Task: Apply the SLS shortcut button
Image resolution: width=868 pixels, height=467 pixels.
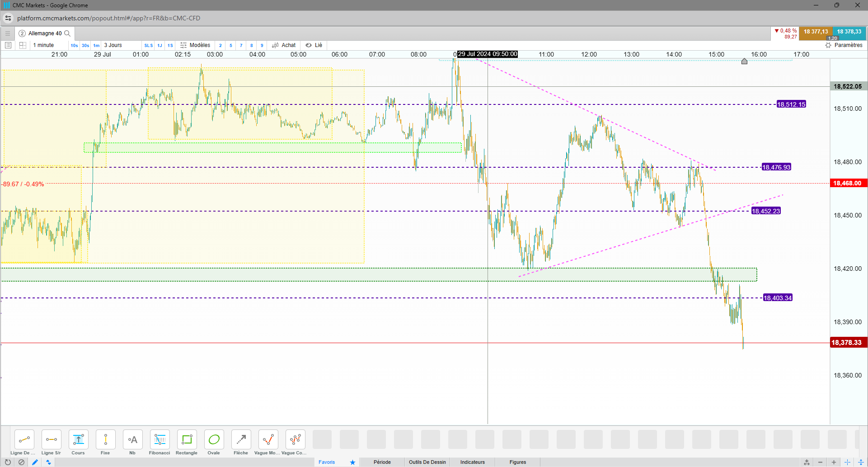Action: pyautogui.click(x=149, y=45)
